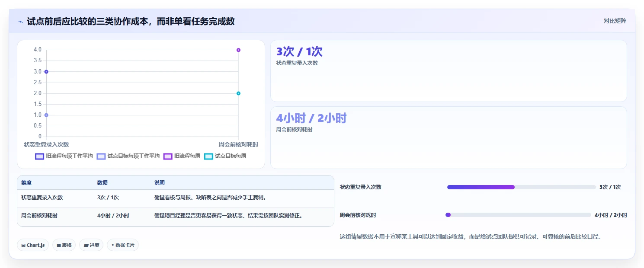Click the x-axis label 状态重复录入次数 under chart
The width and height of the screenshot is (644, 268).
(x=46, y=144)
